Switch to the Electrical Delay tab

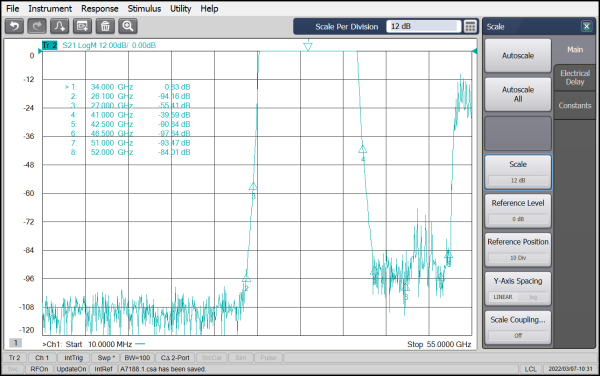pos(575,77)
